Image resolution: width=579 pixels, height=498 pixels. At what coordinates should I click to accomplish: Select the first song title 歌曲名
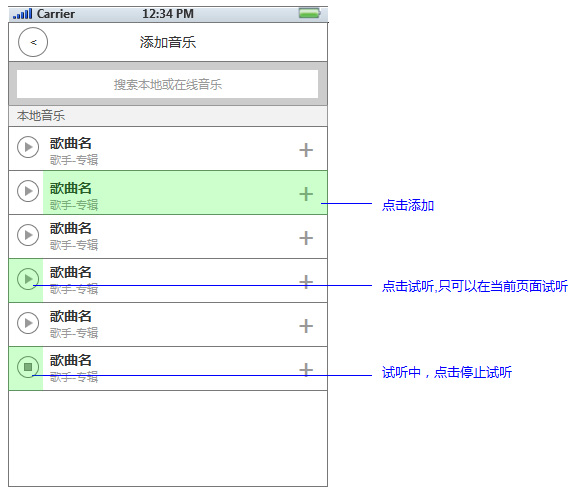coord(71,143)
